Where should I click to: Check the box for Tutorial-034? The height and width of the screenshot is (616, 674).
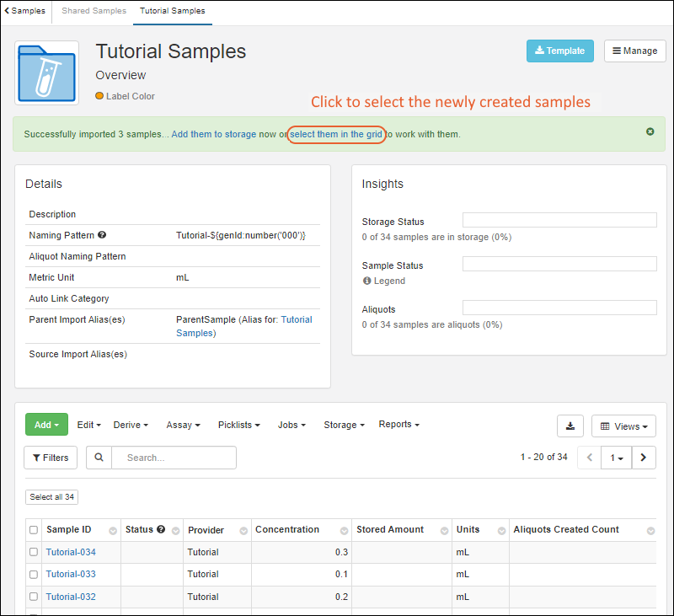click(34, 552)
